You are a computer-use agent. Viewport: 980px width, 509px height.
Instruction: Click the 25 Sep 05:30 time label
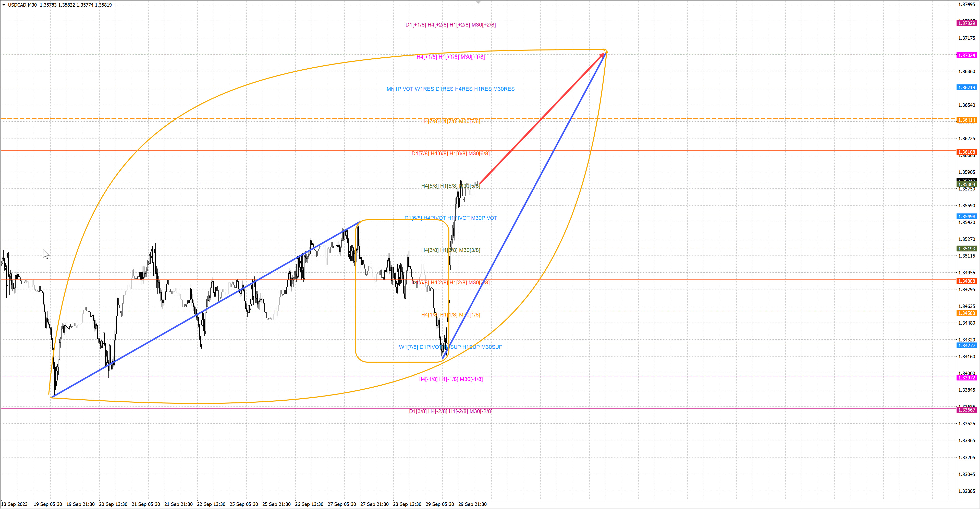[243, 504]
